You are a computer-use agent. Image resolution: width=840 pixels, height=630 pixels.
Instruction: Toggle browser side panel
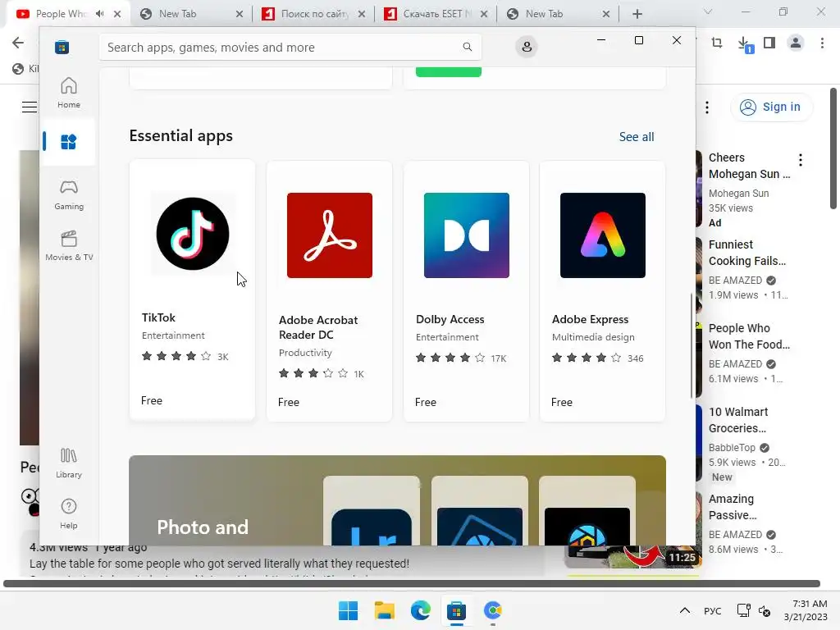click(769, 43)
